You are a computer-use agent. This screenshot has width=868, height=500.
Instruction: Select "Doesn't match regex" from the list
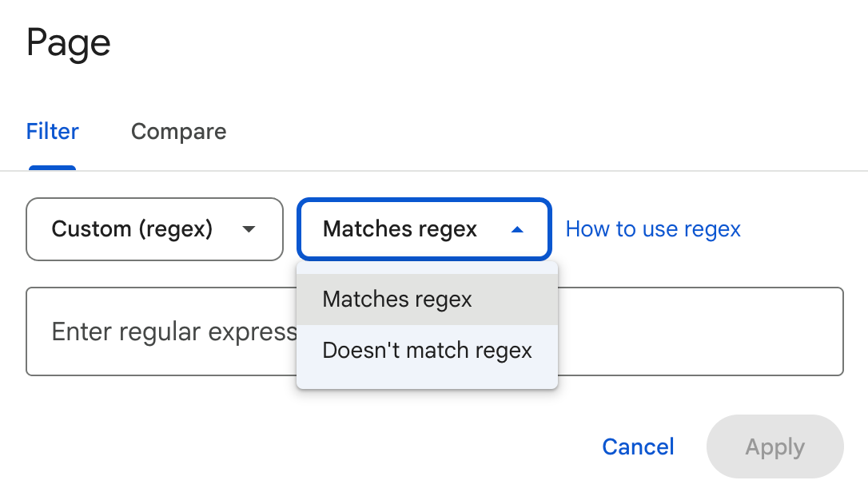(x=427, y=350)
